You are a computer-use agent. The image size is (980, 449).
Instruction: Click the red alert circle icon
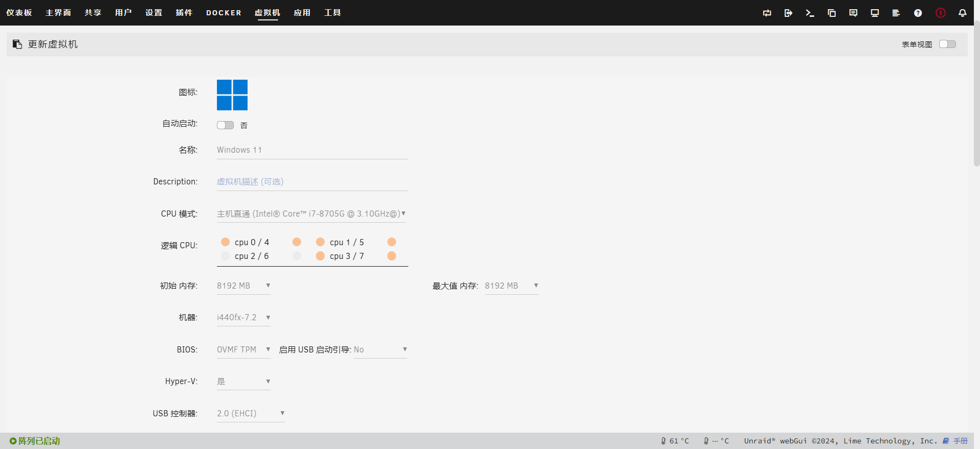click(940, 13)
